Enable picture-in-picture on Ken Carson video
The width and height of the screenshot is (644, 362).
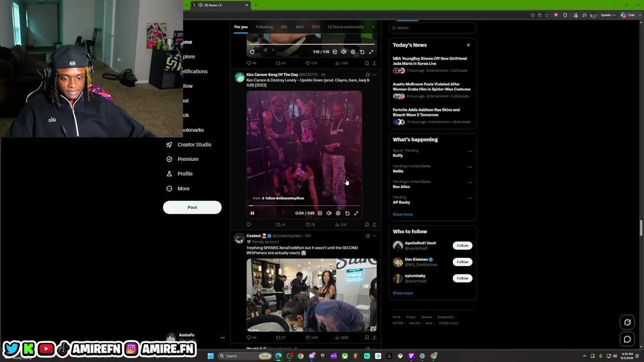[x=347, y=213]
